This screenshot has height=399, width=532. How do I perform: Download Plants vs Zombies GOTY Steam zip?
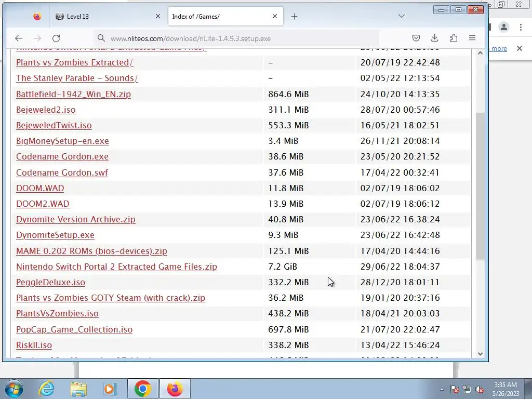pyautogui.click(x=111, y=298)
